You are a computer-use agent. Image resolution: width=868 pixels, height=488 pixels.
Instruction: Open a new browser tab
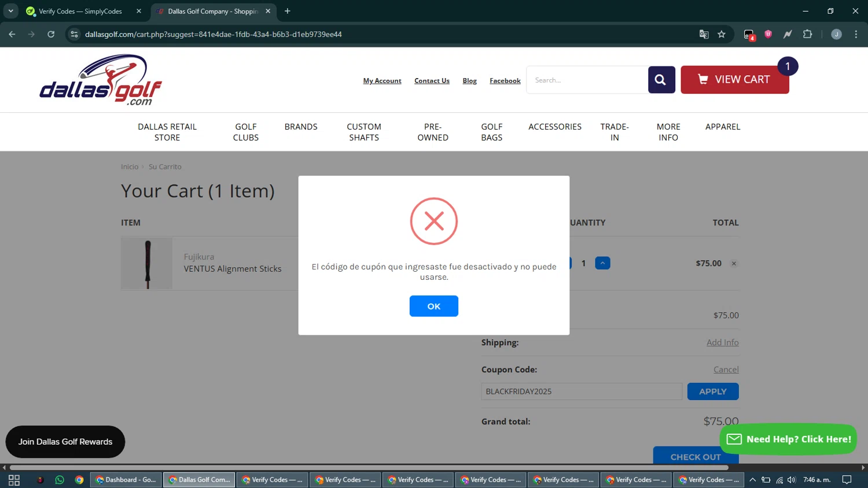pos(288,11)
